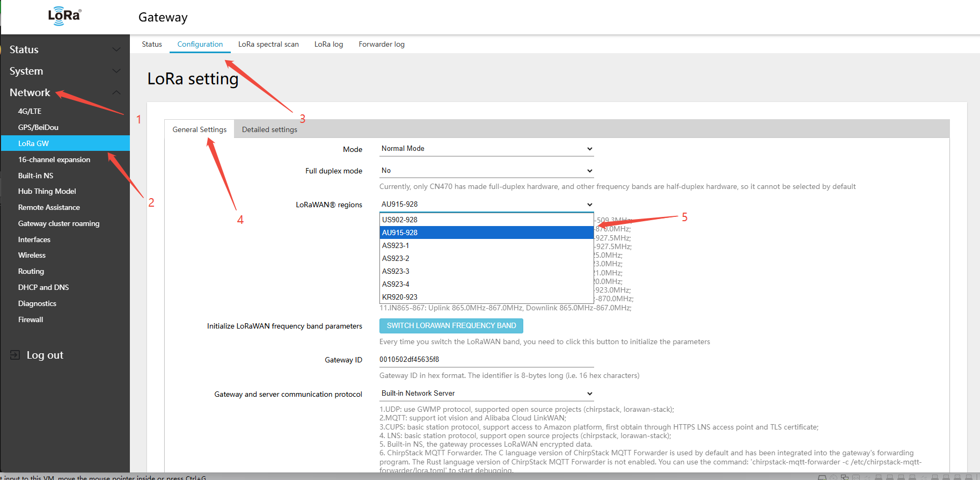Expand the Status sidebar section
Viewport: 980px width, 480px height.
click(x=116, y=49)
